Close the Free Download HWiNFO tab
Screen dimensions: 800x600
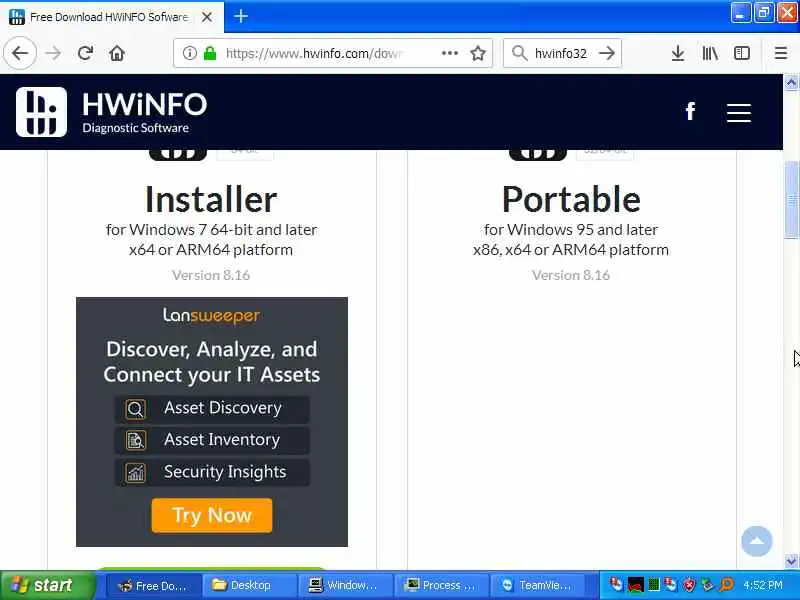pos(207,17)
